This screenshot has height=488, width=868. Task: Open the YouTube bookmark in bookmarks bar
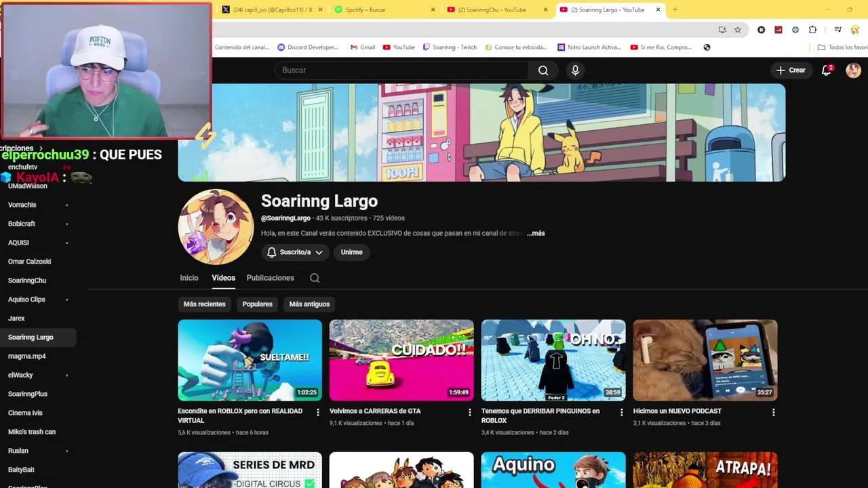399,47
